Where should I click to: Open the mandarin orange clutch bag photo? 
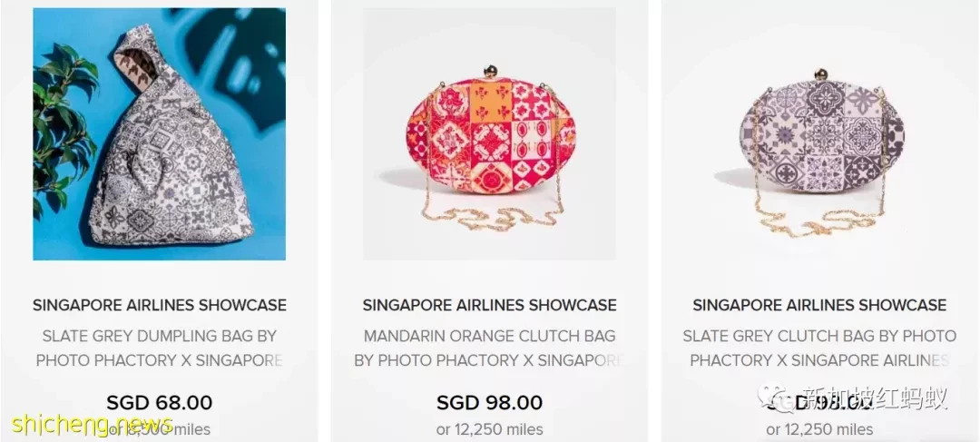pyautogui.click(x=489, y=133)
